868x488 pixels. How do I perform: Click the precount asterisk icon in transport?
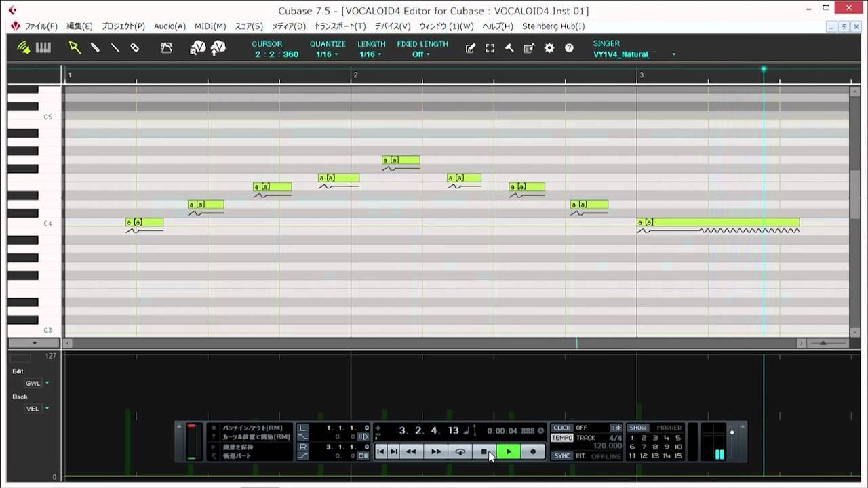point(616,428)
